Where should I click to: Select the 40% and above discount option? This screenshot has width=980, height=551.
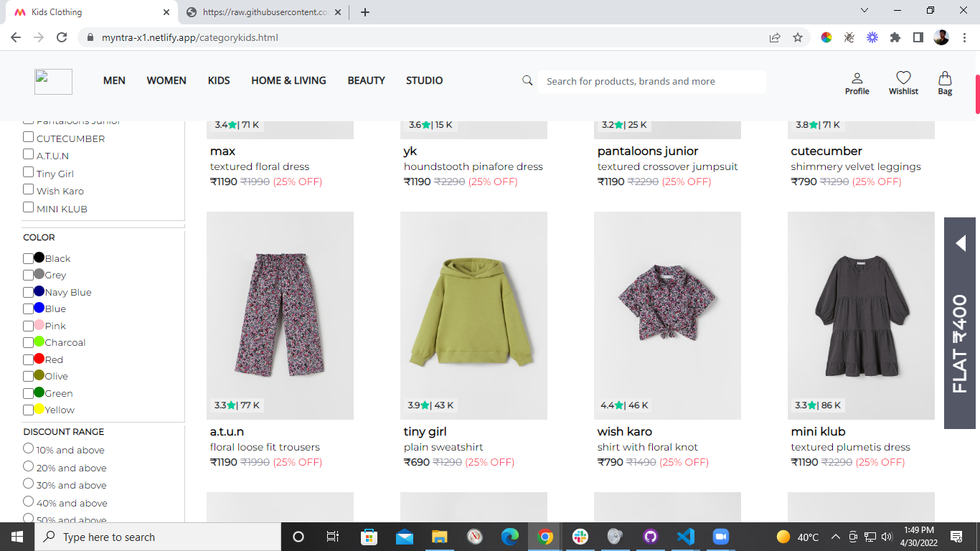pyautogui.click(x=28, y=502)
